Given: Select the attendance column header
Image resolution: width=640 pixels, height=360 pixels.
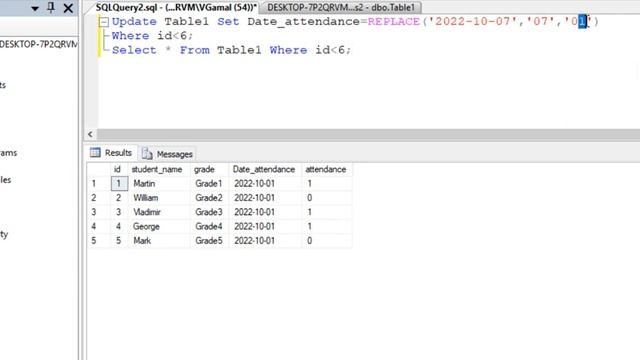Looking at the screenshot, I should [x=327, y=169].
